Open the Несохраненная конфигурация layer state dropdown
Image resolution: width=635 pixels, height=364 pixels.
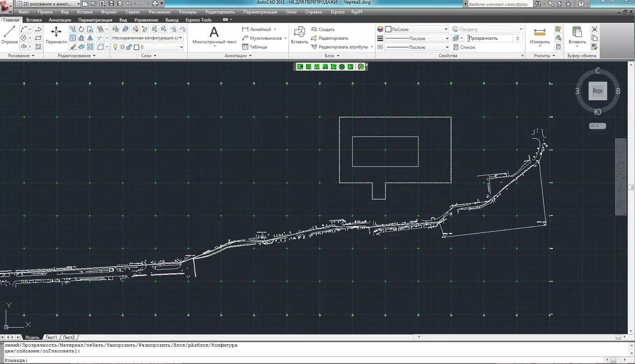pos(147,38)
